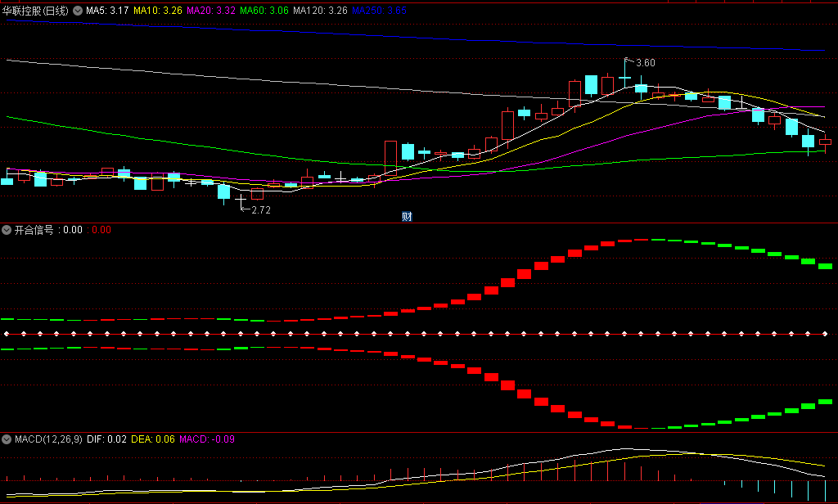Click the MA120: 3.26 label

pyautogui.click(x=320, y=10)
